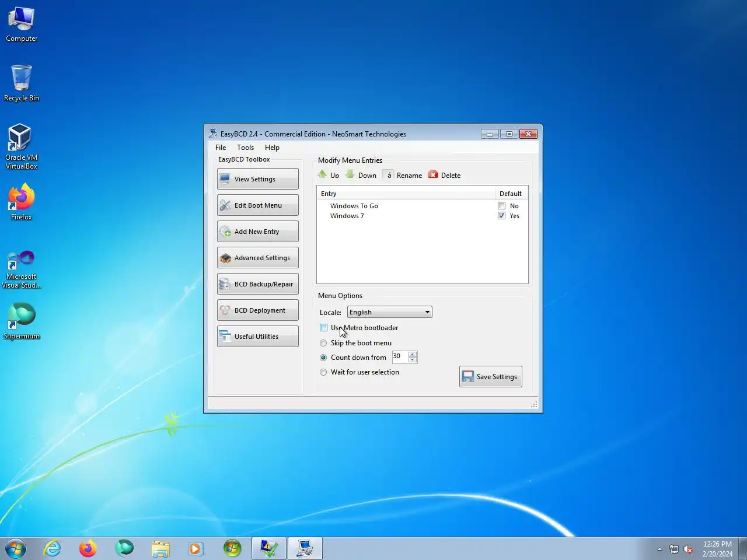Open the Windows Start menu
The width and height of the screenshot is (747, 560).
coord(16,548)
